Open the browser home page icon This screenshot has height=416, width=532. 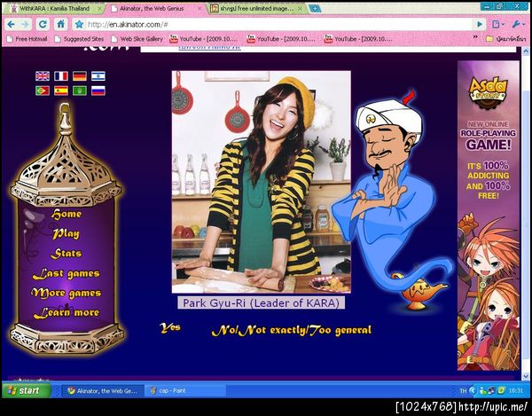coord(60,24)
